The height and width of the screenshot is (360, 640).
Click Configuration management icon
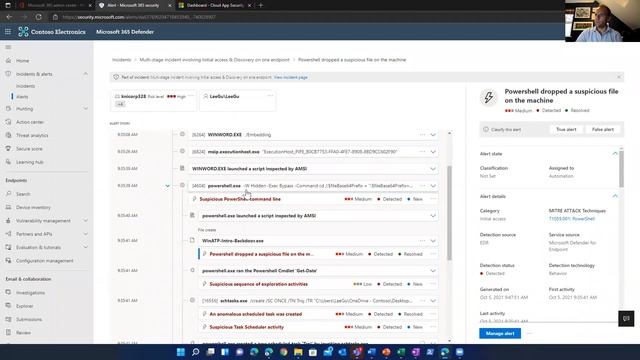(8, 260)
